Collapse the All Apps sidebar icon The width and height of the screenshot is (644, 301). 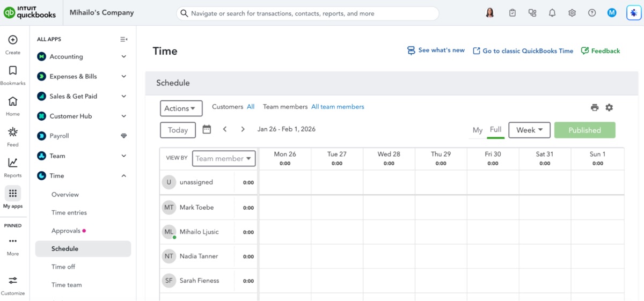click(x=124, y=39)
